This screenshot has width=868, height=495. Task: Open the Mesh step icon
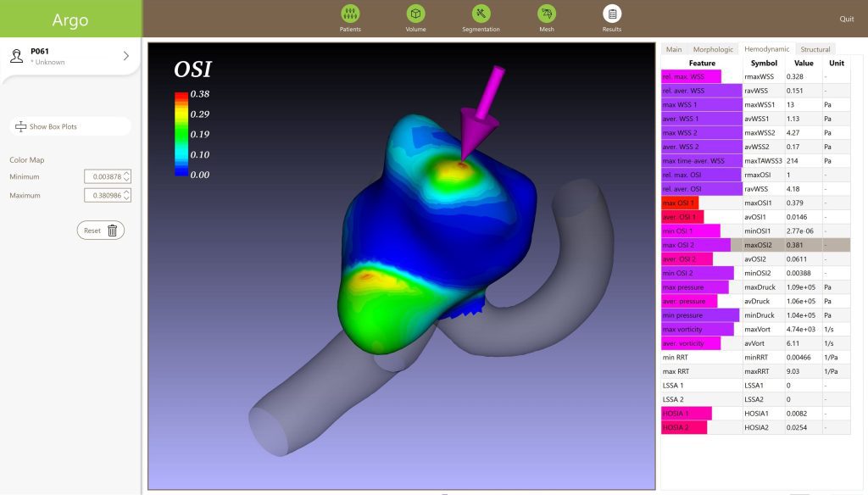tap(546, 14)
